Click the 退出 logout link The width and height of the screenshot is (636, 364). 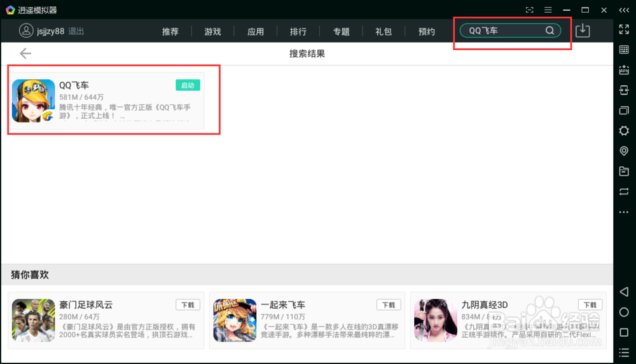(x=76, y=31)
